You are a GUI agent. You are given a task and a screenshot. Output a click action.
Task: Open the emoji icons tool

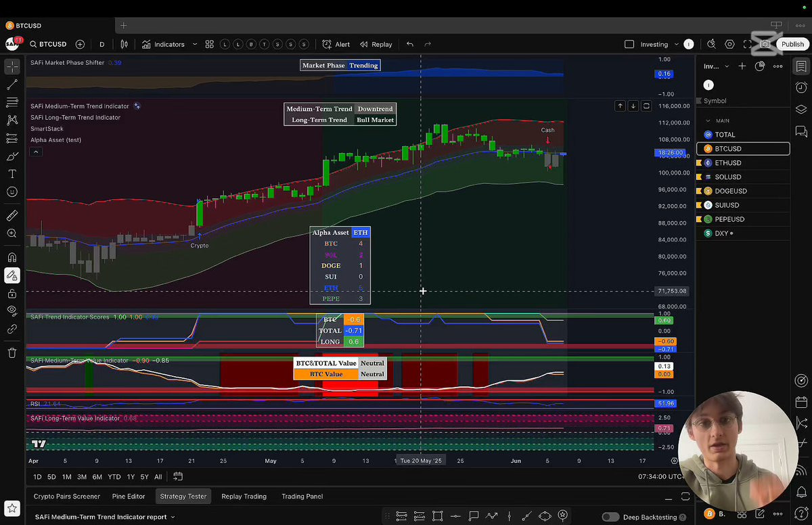12,192
